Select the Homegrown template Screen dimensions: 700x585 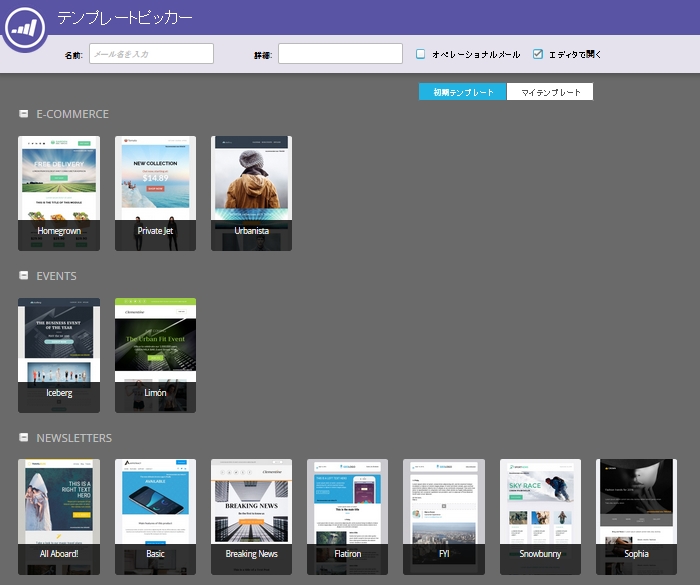tap(59, 193)
